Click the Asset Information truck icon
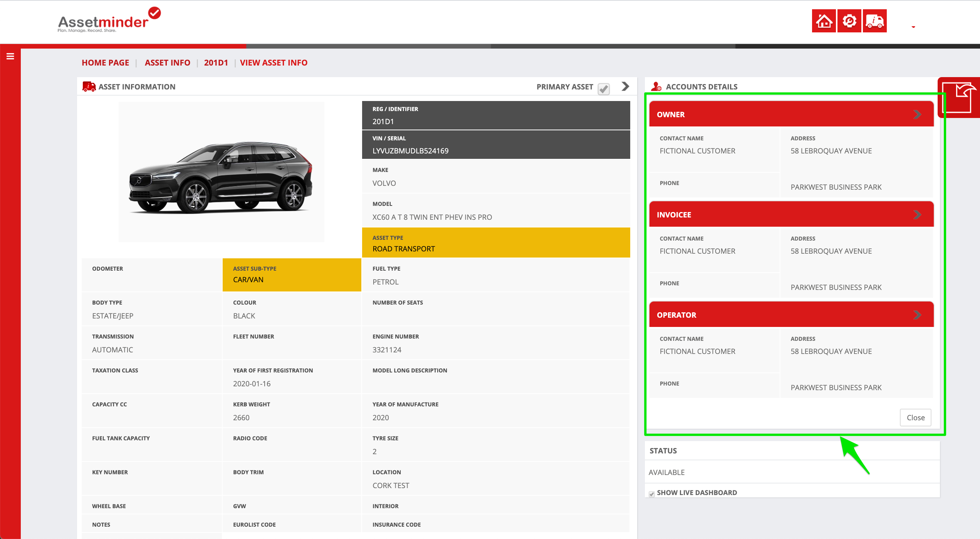980x539 pixels. click(89, 86)
